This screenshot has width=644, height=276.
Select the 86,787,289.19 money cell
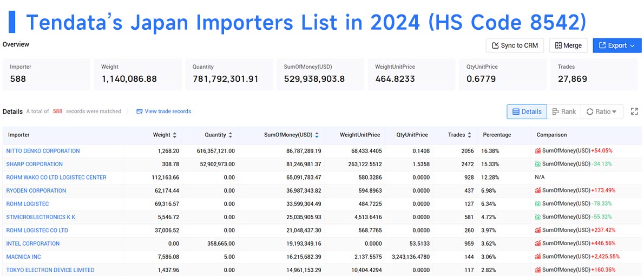[304, 151]
